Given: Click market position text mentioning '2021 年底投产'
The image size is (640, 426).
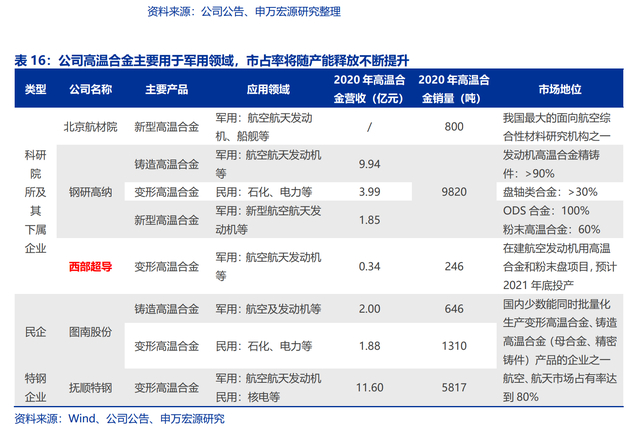Looking at the screenshot, I should pos(560,266).
